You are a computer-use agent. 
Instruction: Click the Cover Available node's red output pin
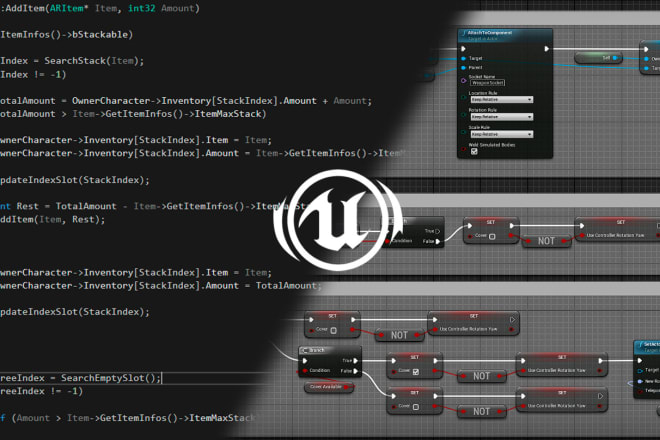pos(346,387)
